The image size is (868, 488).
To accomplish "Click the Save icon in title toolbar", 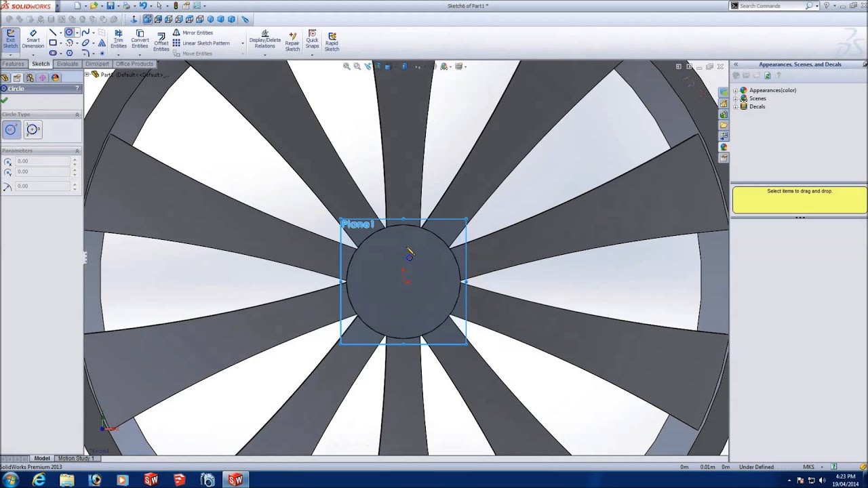I will click(x=111, y=5).
